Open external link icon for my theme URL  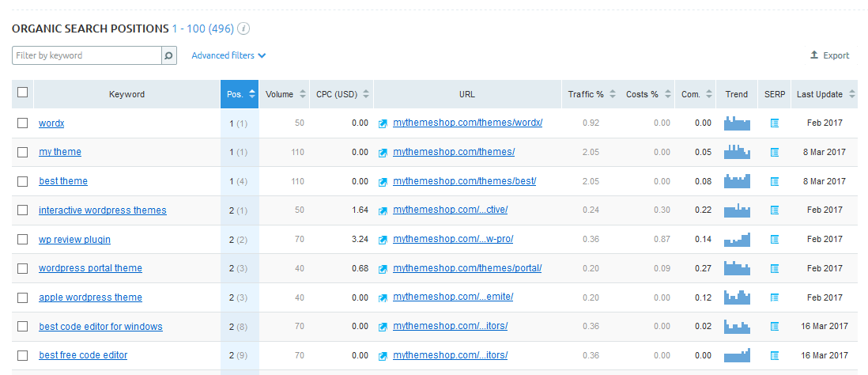pos(383,153)
